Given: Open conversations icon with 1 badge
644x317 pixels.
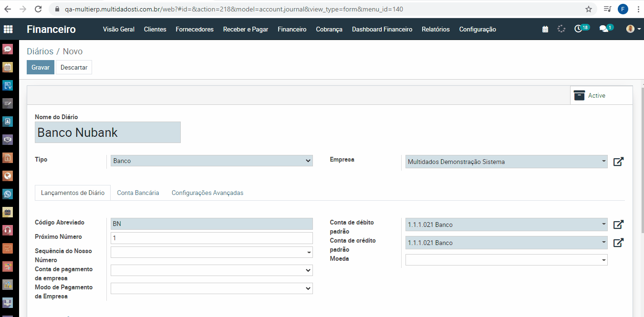Looking at the screenshot, I should point(604,29).
